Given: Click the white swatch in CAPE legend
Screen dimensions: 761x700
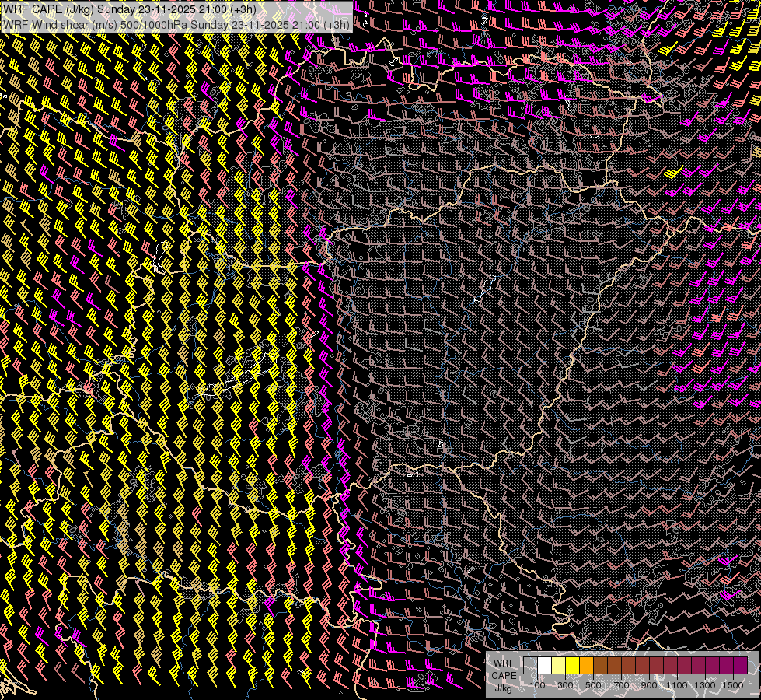Looking at the screenshot, I should pyautogui.click(x=544, y=665).
